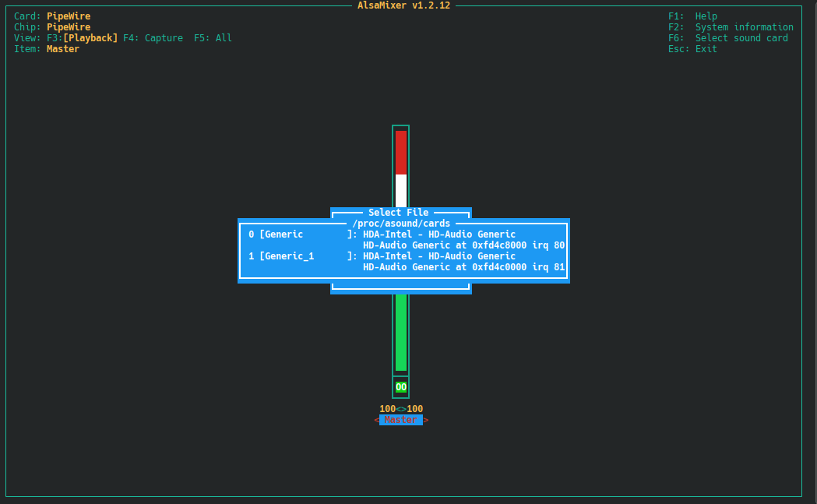Show the F5 All view
Screen dimensions: 817x504
[213, 38]
